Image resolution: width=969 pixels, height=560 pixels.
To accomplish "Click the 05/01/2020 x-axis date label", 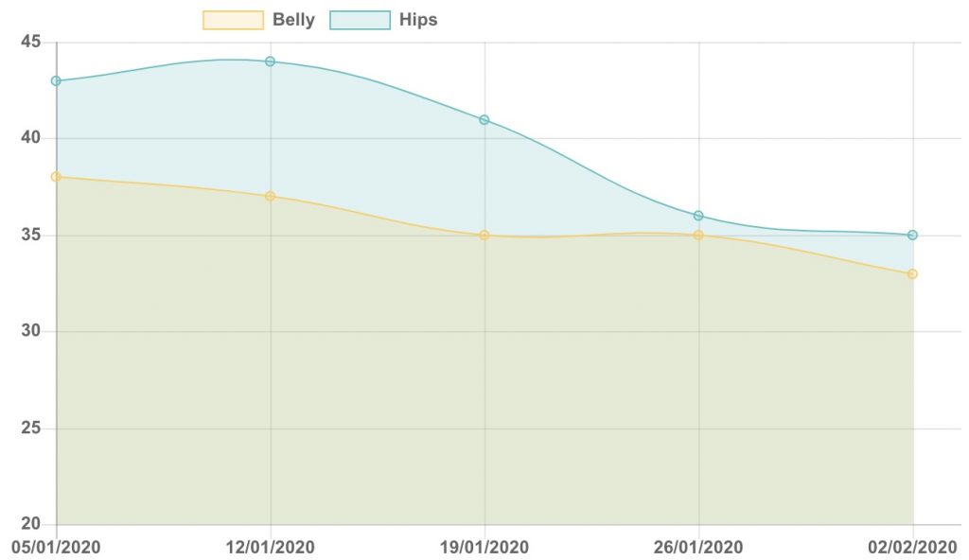I will [x=56, y=547].
